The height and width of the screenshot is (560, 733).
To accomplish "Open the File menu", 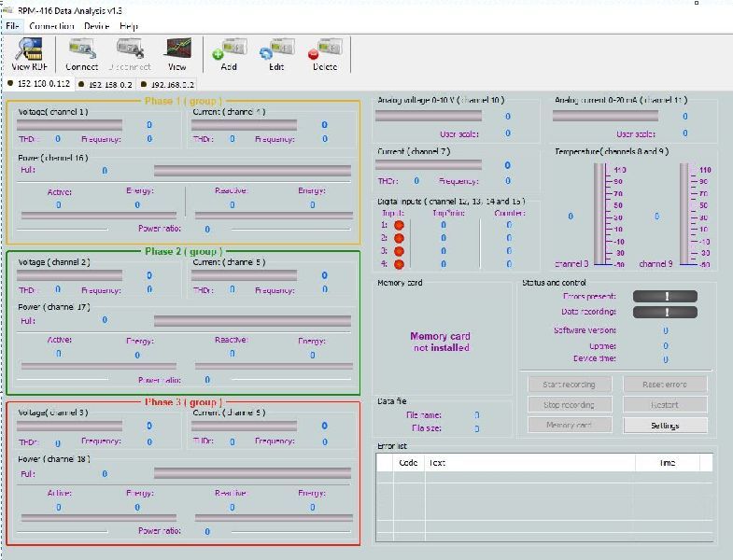I will tap(12, 26).
